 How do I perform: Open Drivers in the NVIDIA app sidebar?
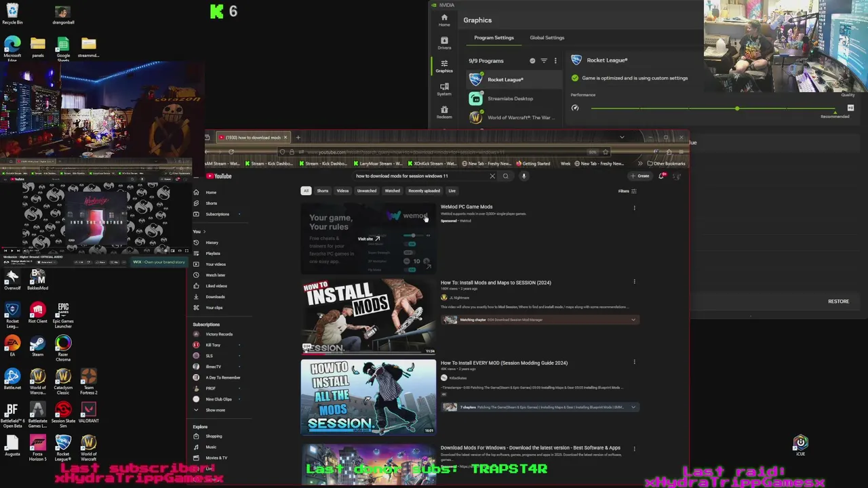(x=444, y=43)
